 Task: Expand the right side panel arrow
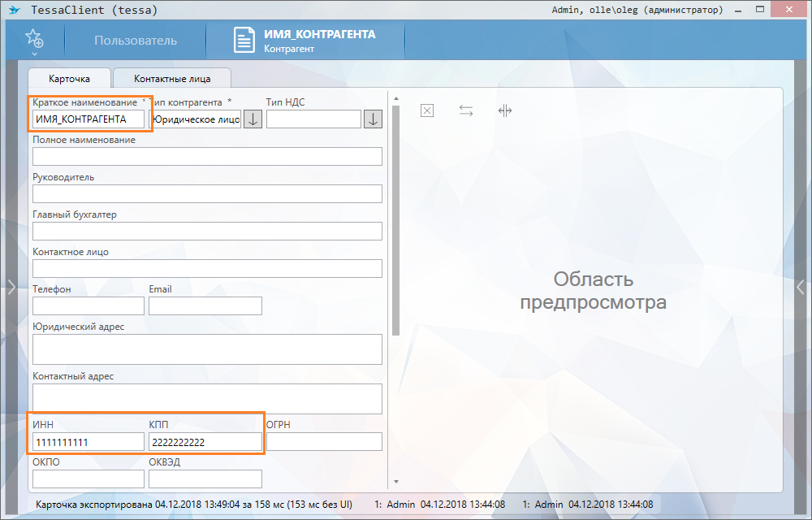coord(801,286)
